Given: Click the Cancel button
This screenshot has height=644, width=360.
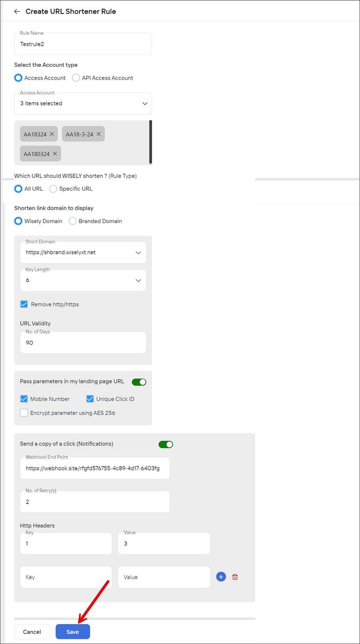Looking at the screenshot, I should (x=32, y=632).
